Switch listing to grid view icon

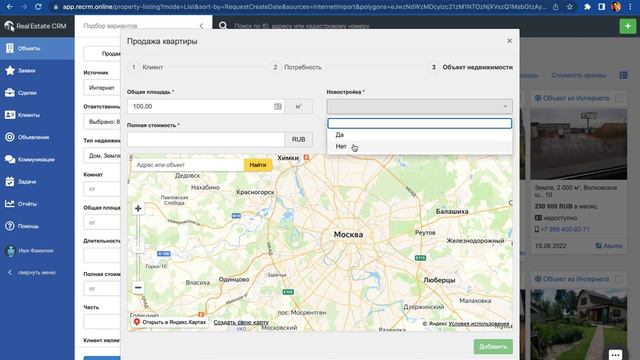[x=623, y=75]
